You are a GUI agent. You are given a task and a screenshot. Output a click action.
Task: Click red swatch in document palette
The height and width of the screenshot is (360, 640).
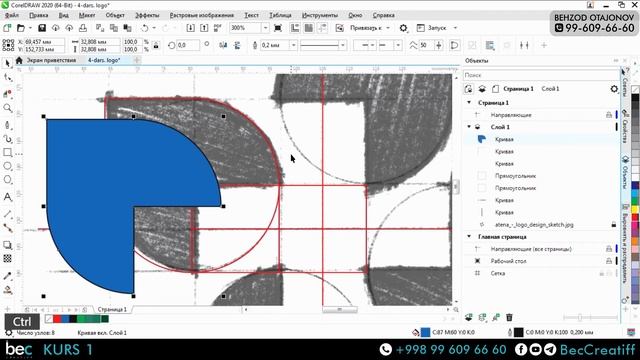(57, 319)
